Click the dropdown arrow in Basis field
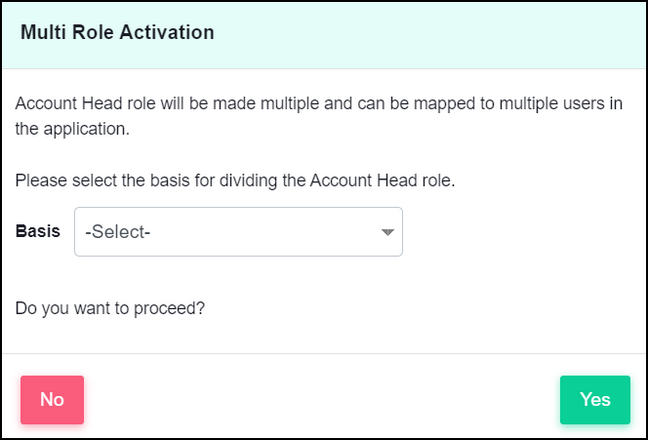648x440 pixels. click(x=387, y=232)
